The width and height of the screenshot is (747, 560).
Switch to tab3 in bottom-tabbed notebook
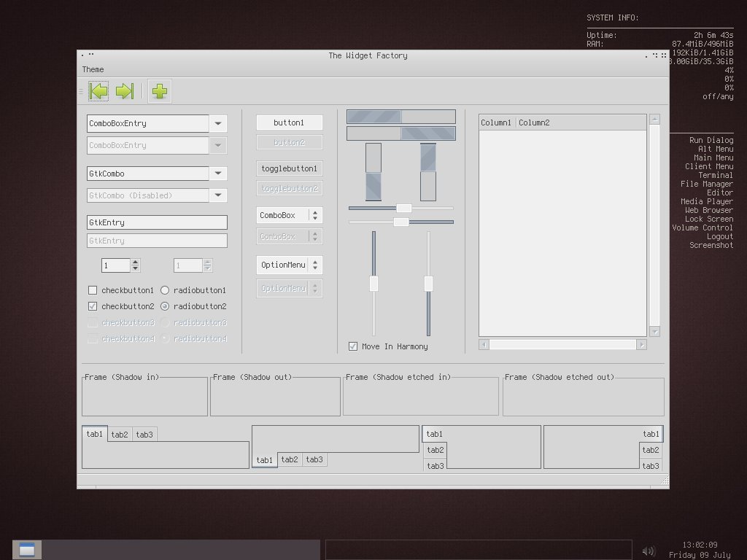(x=314, y=459)
